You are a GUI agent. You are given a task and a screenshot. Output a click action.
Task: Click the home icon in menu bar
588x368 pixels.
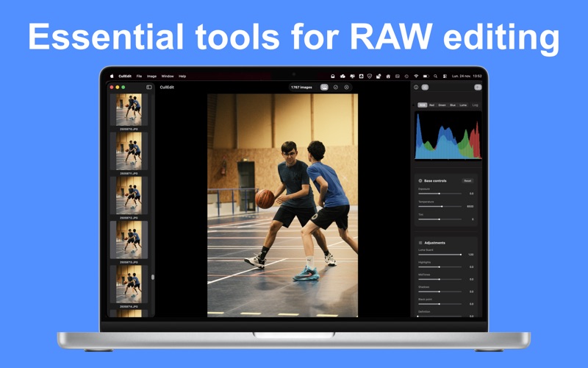388,77
